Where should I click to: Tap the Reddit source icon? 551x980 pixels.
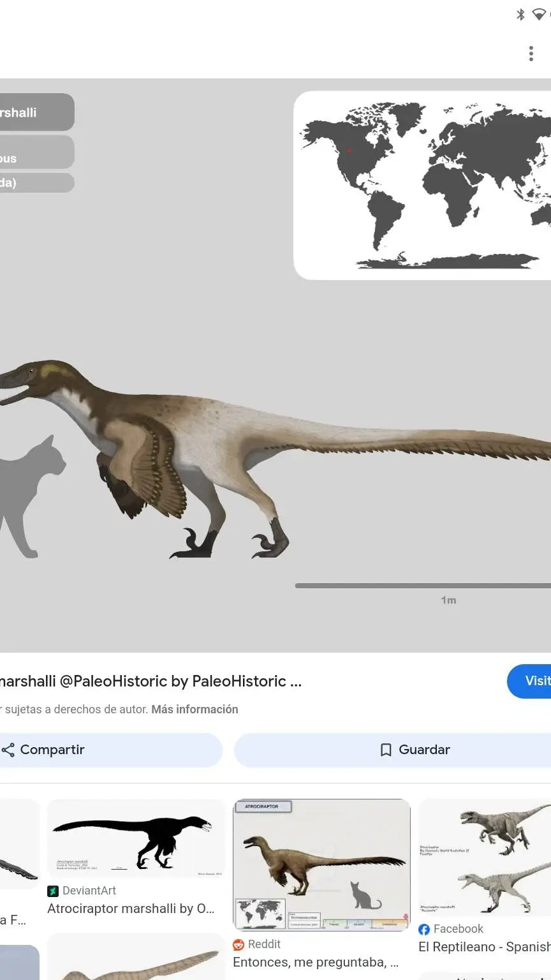pos(239,944)
